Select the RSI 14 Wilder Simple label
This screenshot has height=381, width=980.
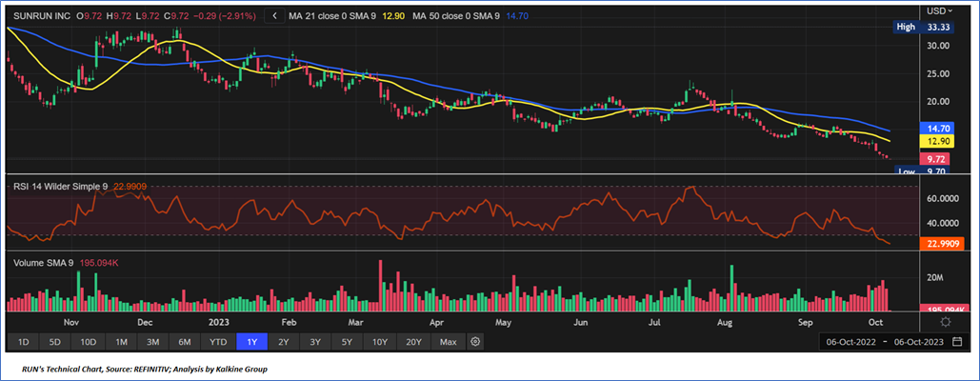pos(61,186)
